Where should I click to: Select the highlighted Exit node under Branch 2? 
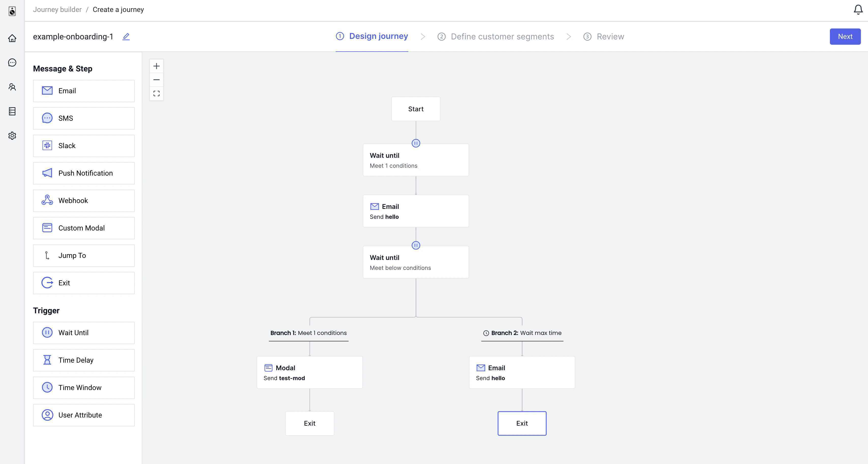pos(522,423)
